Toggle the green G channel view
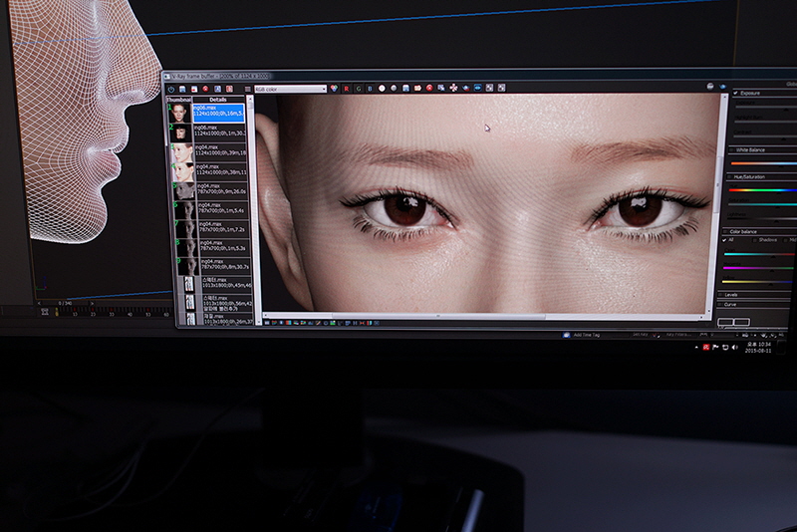797x532 pixels. (359, 89)
